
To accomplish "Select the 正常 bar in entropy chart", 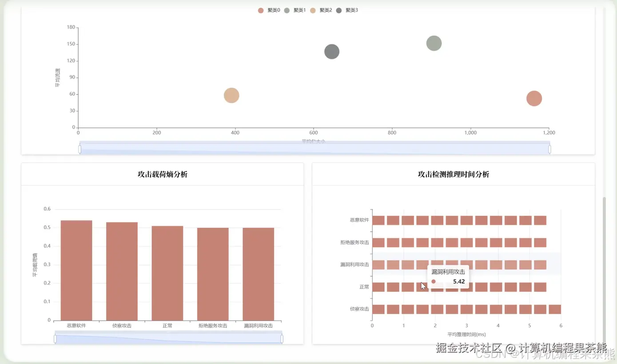I will [x=167, y=273].
